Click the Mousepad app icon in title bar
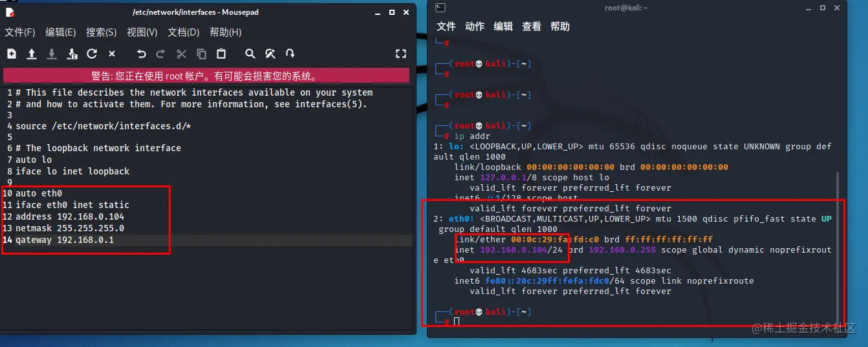This screenshot has height=347, width=868. (10, 12)
